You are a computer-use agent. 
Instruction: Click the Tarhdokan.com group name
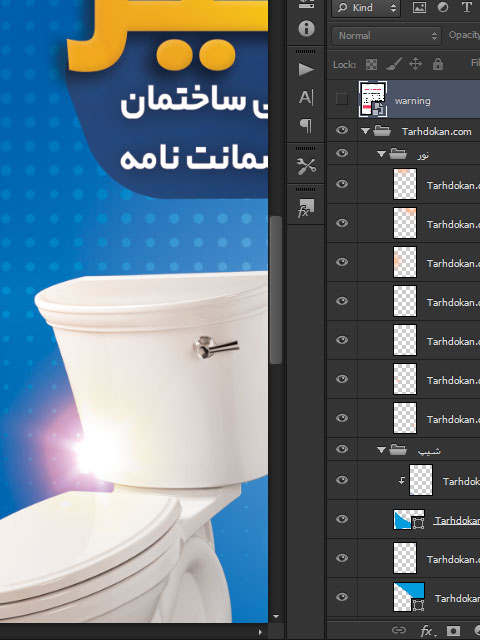[437, 131]
